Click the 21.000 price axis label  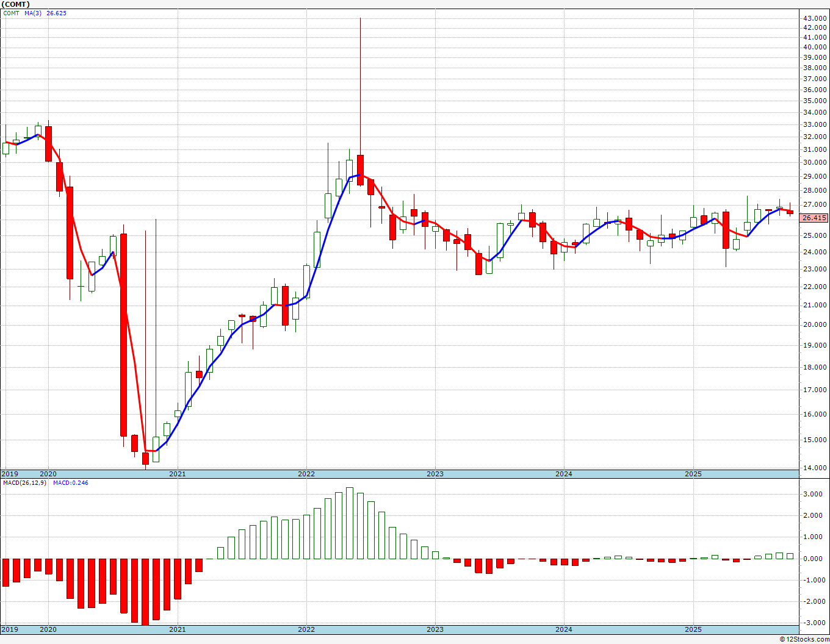pos(815,306)
